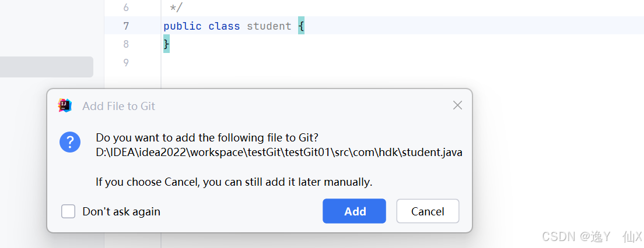Enable the Don't ask again checkbox
The height and width of the screenshot is (248, 644).
pyautogui.click(x=68, y=211)
